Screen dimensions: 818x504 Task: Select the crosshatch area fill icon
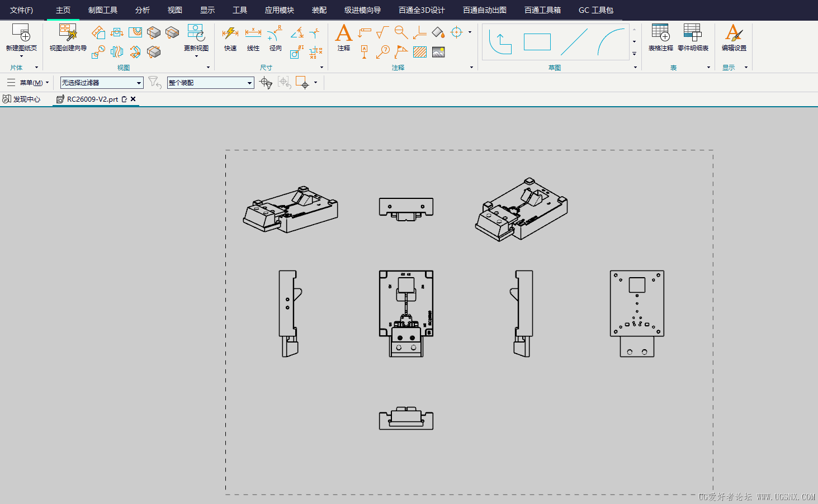pyautogui.click(x=419, y=53)
